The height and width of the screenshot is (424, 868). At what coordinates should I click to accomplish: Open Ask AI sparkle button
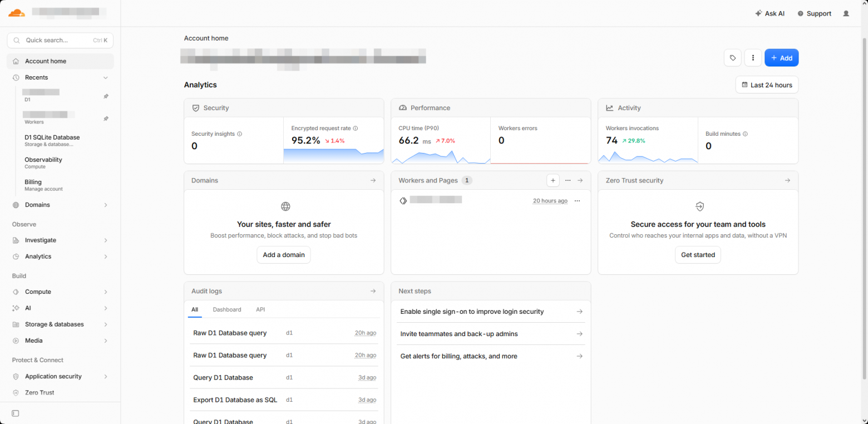770,13
